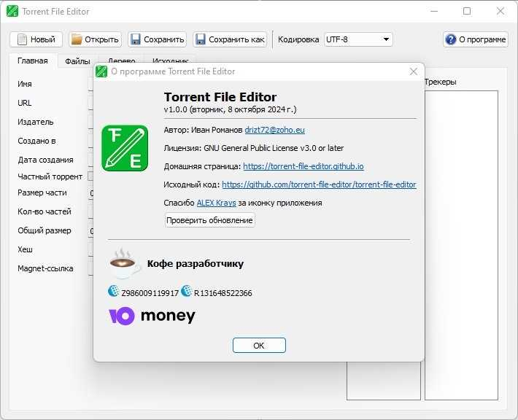Click the Проверить обновление button
Viewport: 518px width, 420px height.
tap(210, 220)
